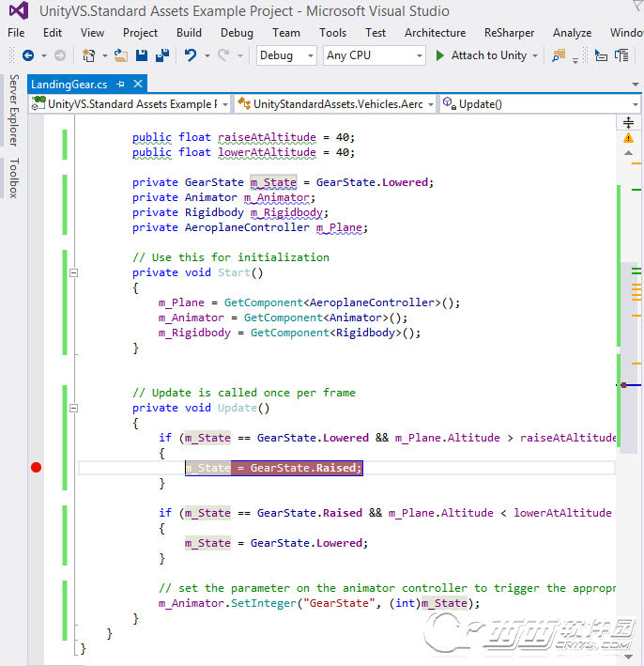Click the Visual Studio logo icon

coord(19,10)
